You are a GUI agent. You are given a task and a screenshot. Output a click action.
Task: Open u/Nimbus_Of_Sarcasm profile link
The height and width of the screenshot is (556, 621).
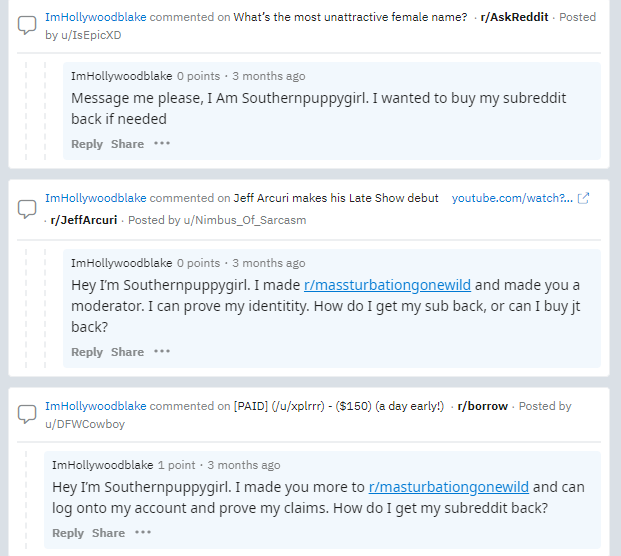245,220
